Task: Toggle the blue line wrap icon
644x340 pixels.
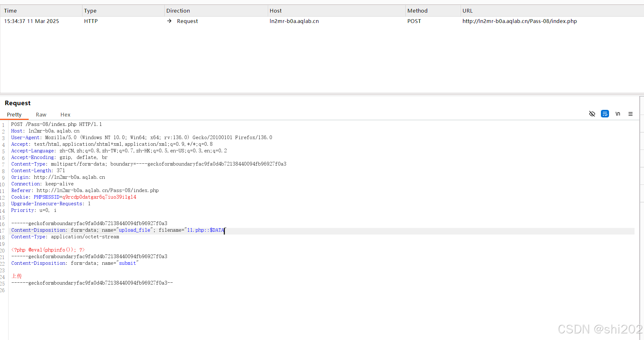Action: 605,114
